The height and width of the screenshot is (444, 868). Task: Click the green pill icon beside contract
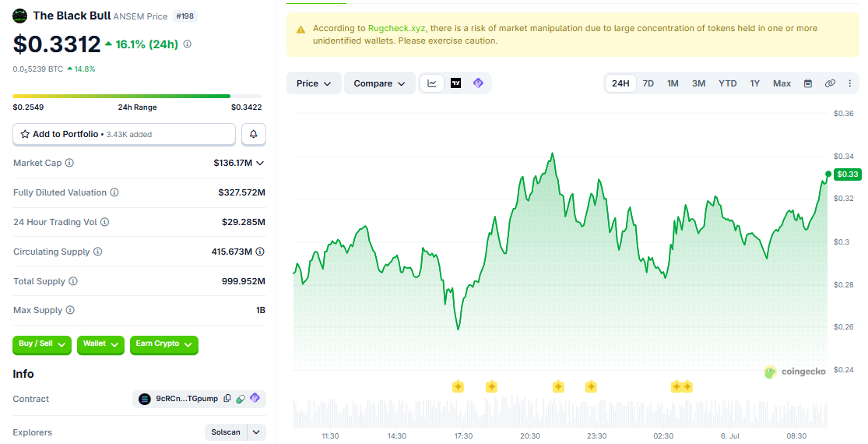[x=241, y=399]
